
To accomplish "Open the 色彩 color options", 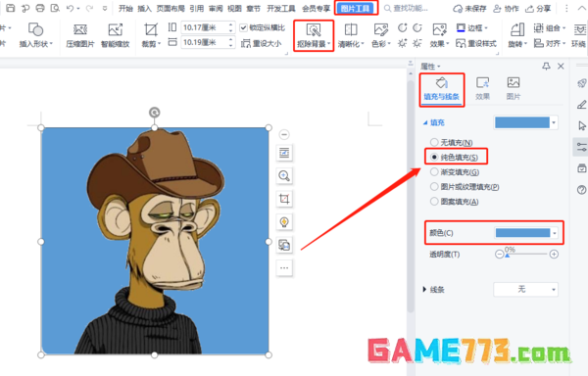I will pyautogui.click(x=381, y=35).
